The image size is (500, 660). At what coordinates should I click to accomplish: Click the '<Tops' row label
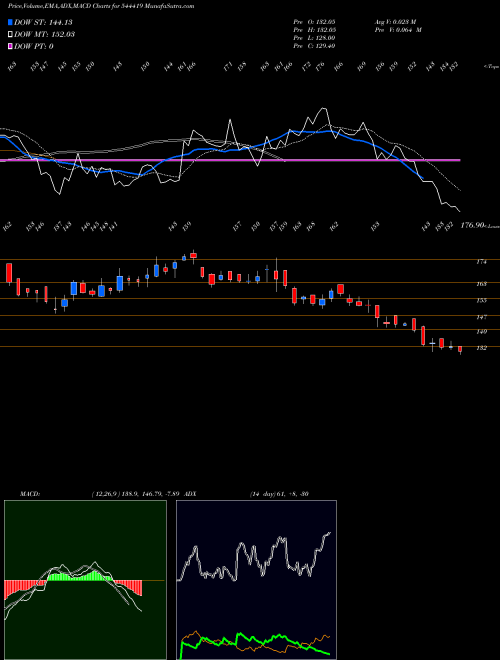coord(491,67)
